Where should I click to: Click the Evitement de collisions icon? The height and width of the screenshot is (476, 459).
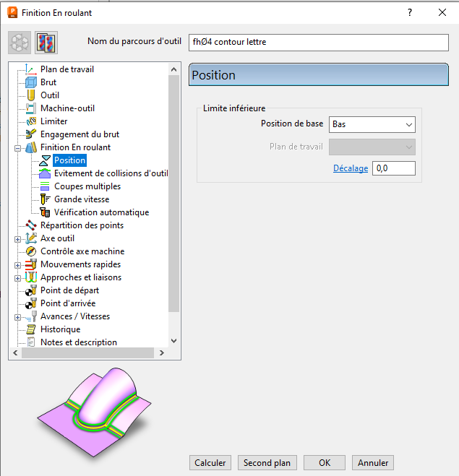pos(45,173)
